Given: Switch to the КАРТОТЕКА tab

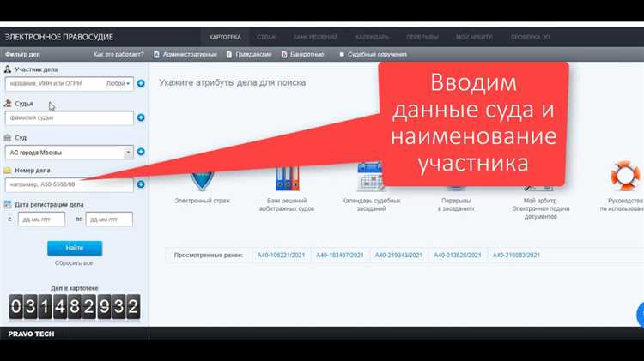Looking at the screenshot, I should click(x=225, y=38).
